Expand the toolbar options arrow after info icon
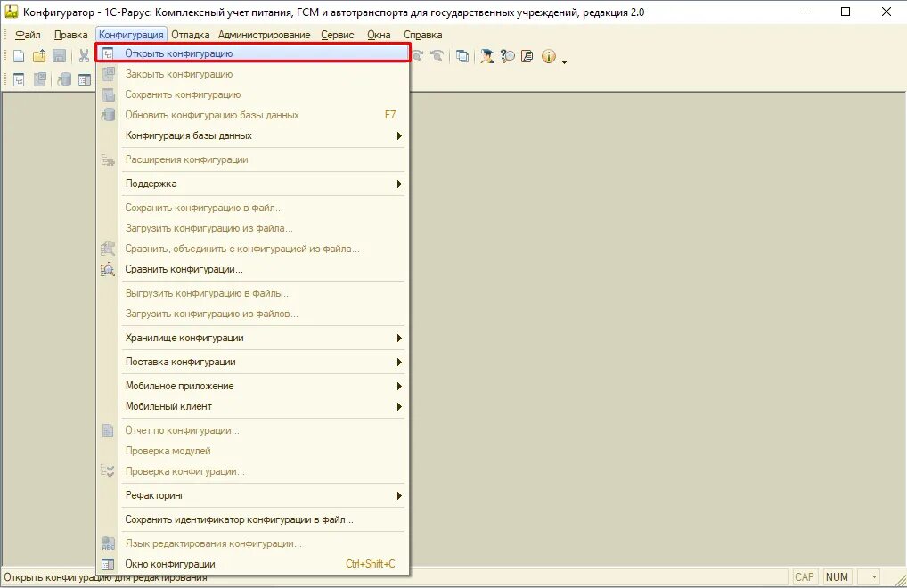 (x=565, y=61)
